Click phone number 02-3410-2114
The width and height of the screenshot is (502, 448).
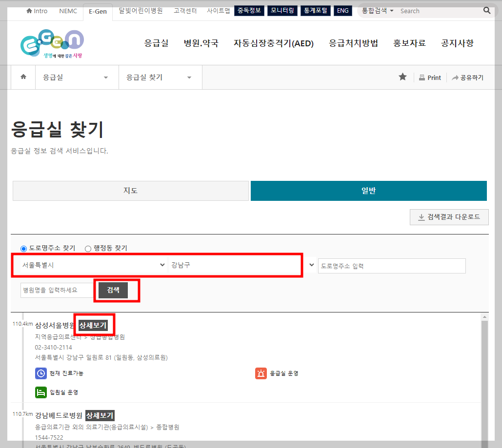click(x=53, y=348)
